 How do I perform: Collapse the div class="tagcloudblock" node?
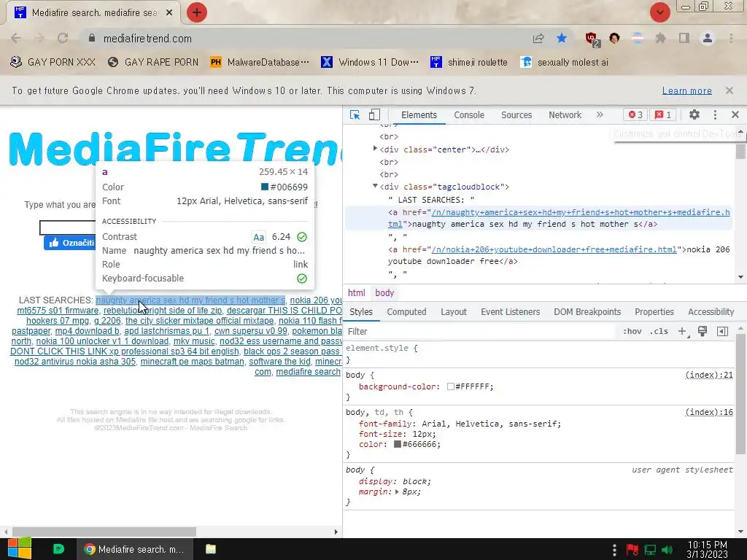[375, 186]
